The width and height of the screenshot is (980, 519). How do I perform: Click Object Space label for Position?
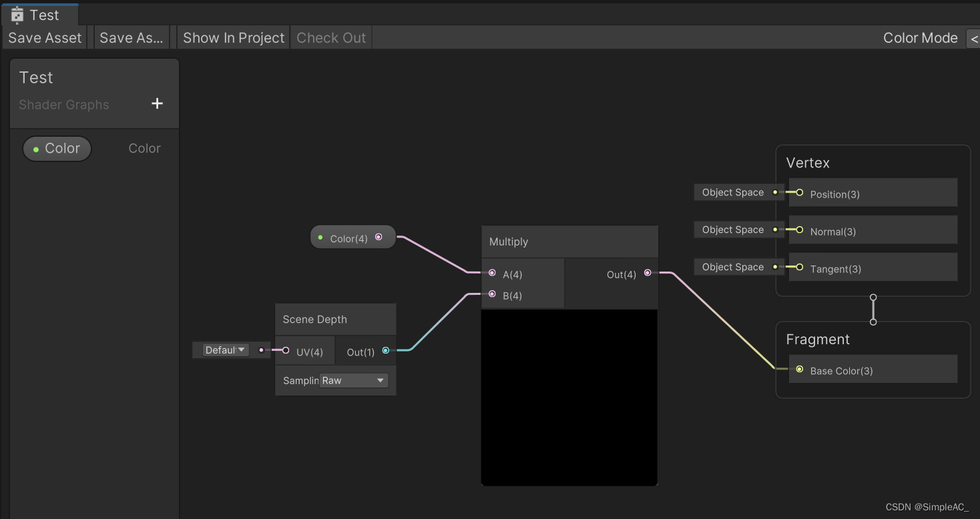pyautogui.click(x=732, y=192)
